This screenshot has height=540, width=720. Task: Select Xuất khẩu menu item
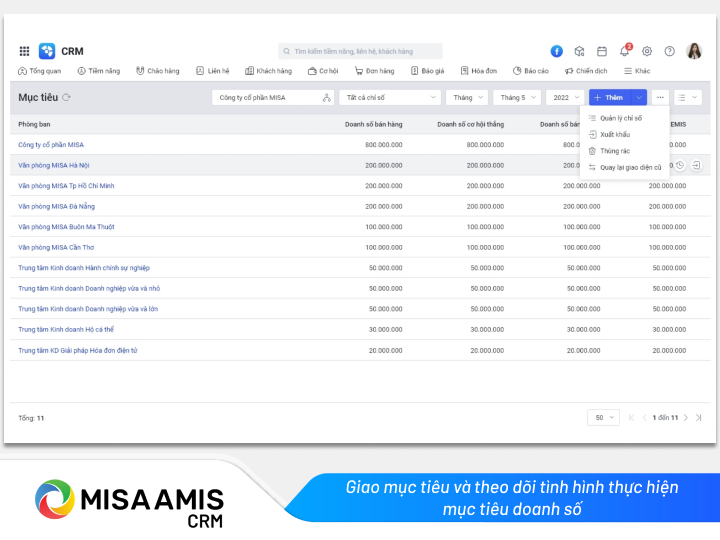click(x=624, y=135)
